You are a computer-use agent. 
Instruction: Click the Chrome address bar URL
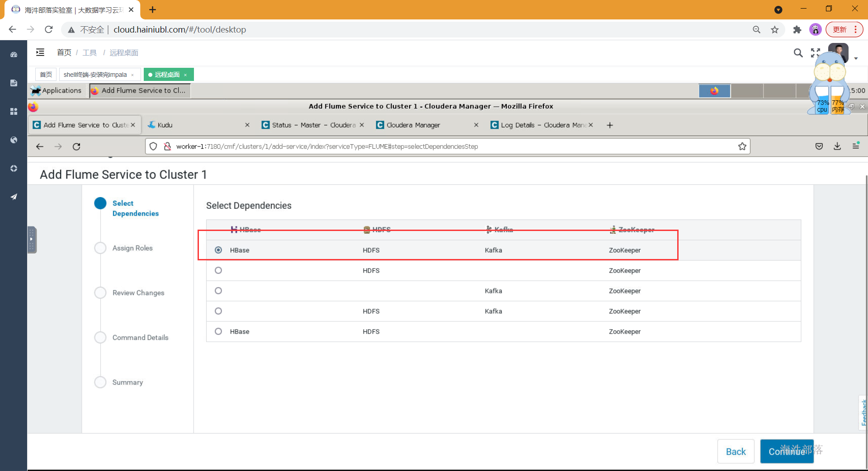(179, 29)
